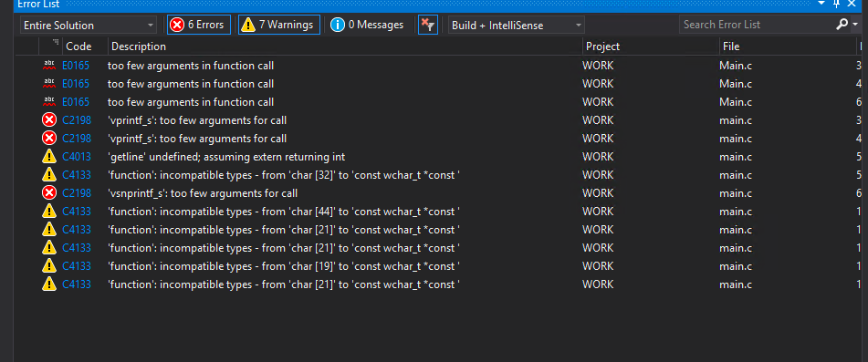This screenshot has height=362, width=868.
Task: Select "'vsnprintf_s': too few arguments for call" text
Action: [203, 193]
